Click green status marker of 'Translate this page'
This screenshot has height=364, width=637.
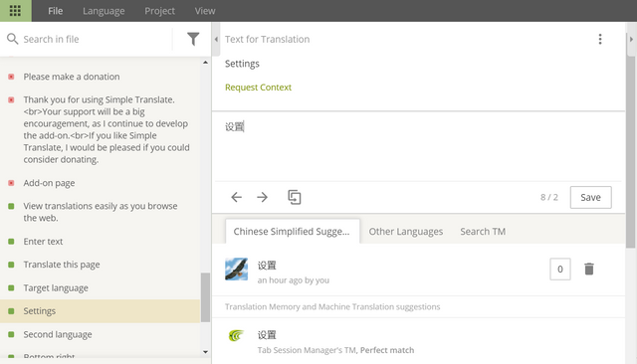pyautogui.click(x=11, y=265)
